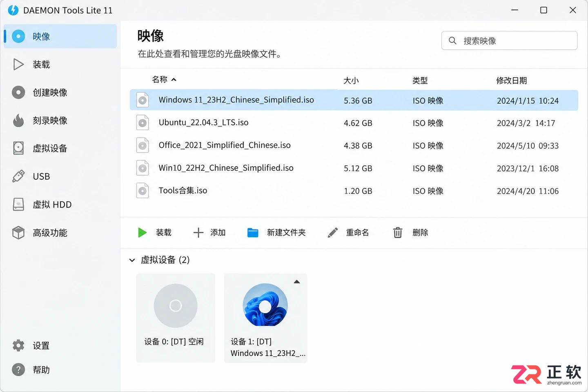Click the Office_2021 ISO file icon

pos(143,145)
